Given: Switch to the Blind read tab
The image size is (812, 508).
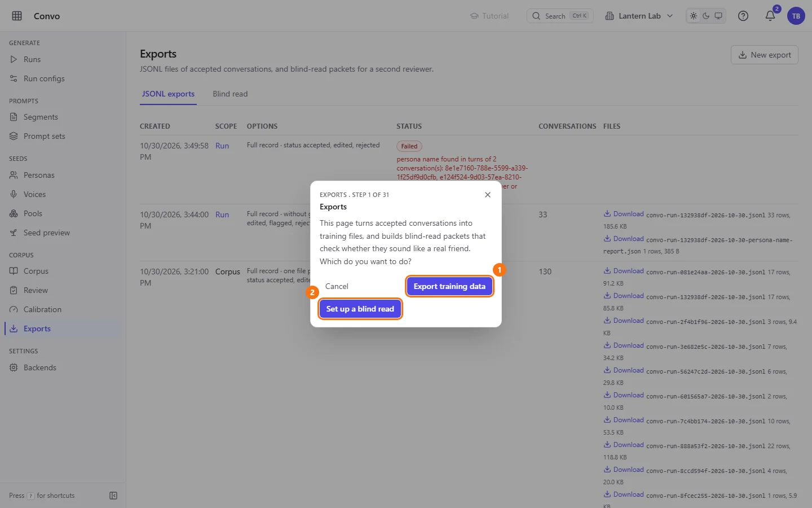Looking at the screenshot, I should pyautogui.click(x=230, y=94).
